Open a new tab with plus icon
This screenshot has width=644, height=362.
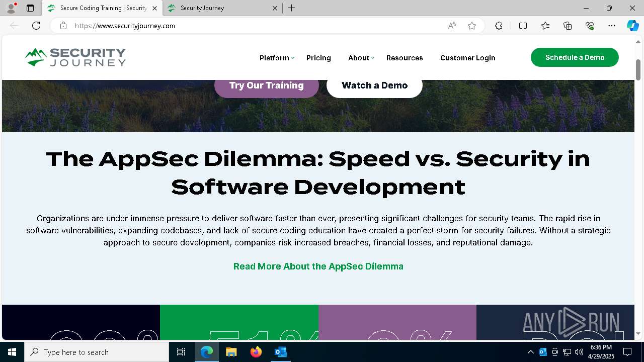292,8
